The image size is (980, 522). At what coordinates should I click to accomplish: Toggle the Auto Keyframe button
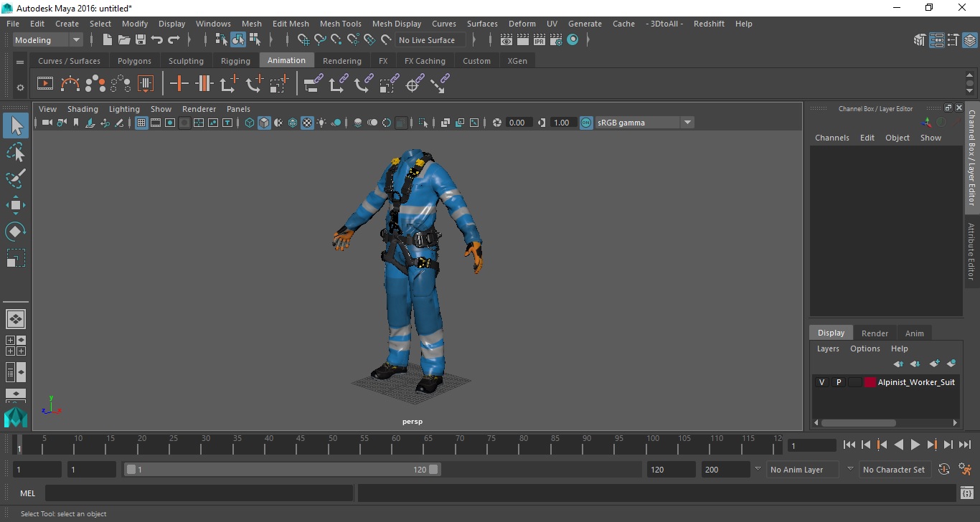click(x=944, y=470)
